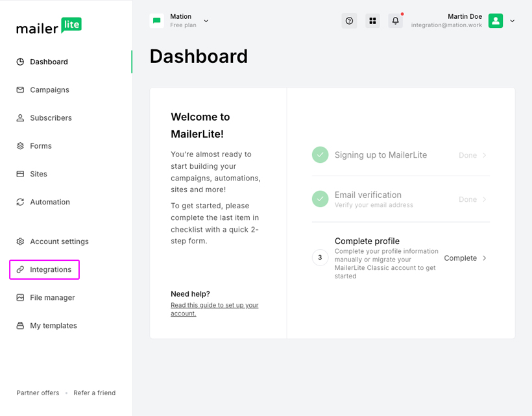Go to Dashboard in the sidebar
Screen dimensions: 532x416
49,62
